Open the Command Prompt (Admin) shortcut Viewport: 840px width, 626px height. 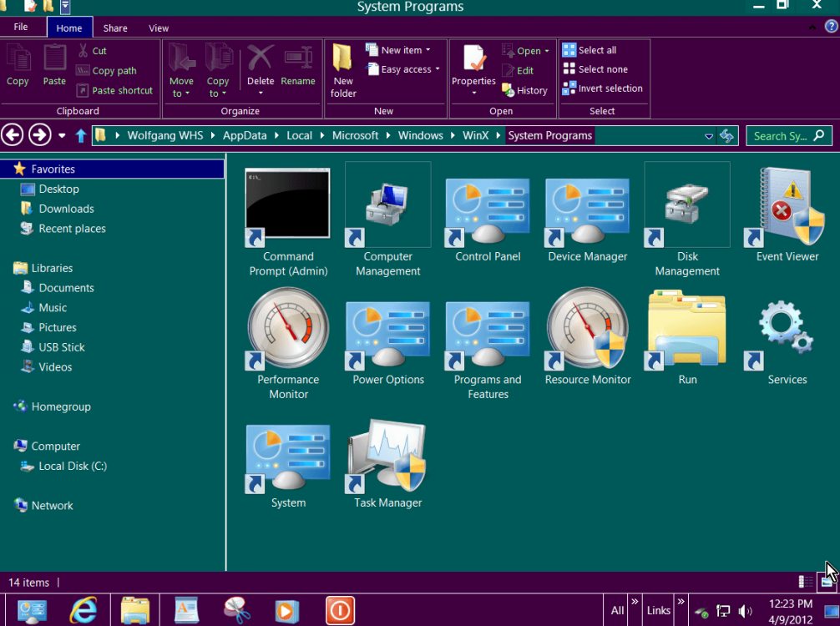(288, 203)
